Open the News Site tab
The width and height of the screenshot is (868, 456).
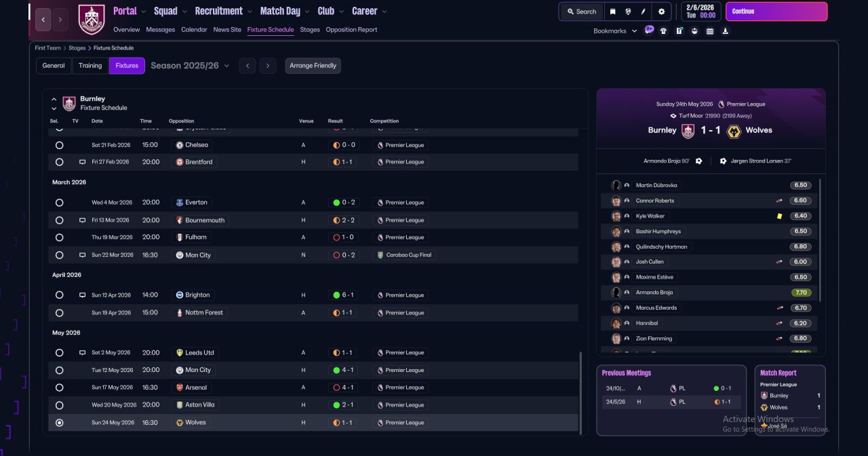coord(227,30)
